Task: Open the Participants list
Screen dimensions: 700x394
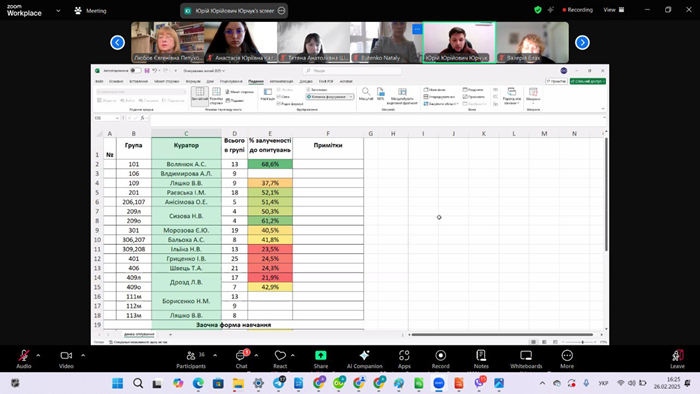Action: pos(191,359)
